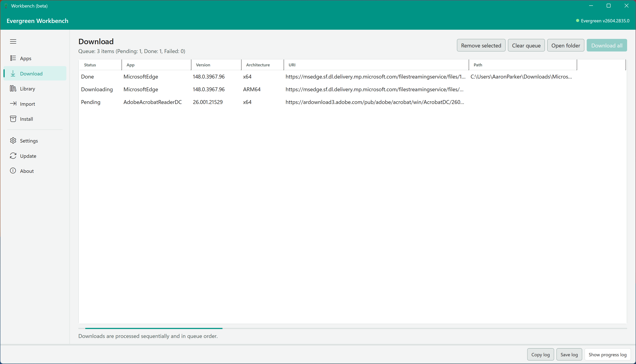This screenshot has height=364, width=636.
Task: Open the downloads folder
Action: 566,45
